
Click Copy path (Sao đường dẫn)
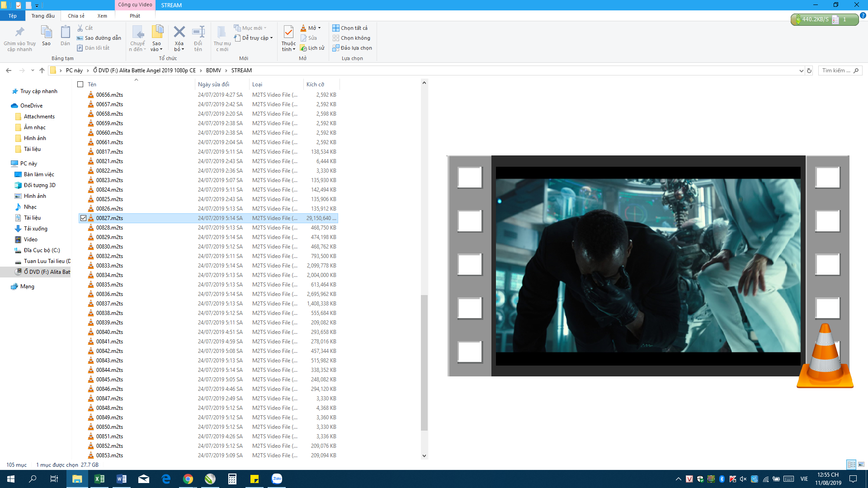[x=99, y=38]
